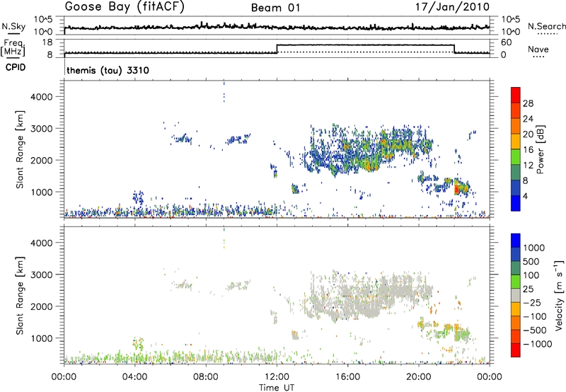Image resolution: width=566 pixels, height=392 pixels.
Task: Select the 'Freq. [MHz]' axis label
Action: pyautogui.click(x=13, y=47)
